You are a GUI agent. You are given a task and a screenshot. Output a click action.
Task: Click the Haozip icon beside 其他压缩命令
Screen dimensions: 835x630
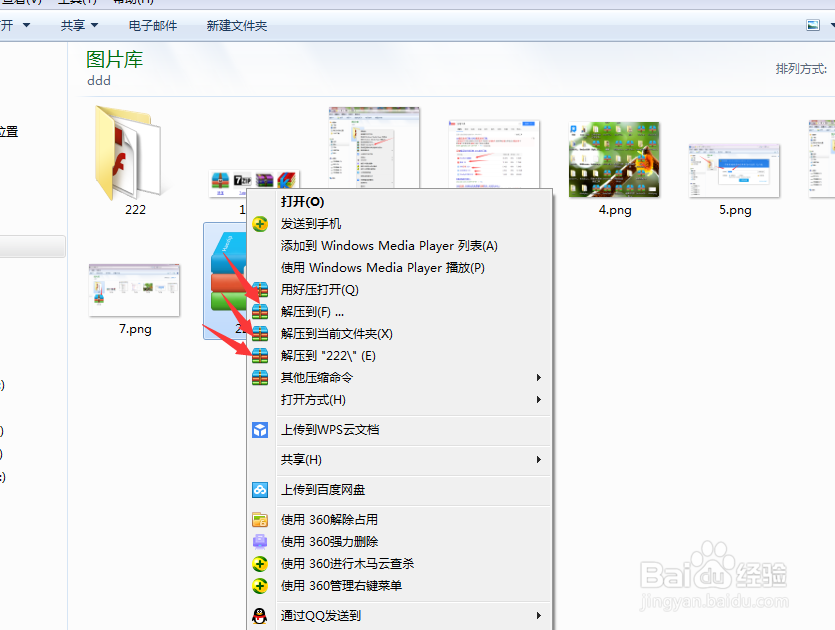point(260,378)
